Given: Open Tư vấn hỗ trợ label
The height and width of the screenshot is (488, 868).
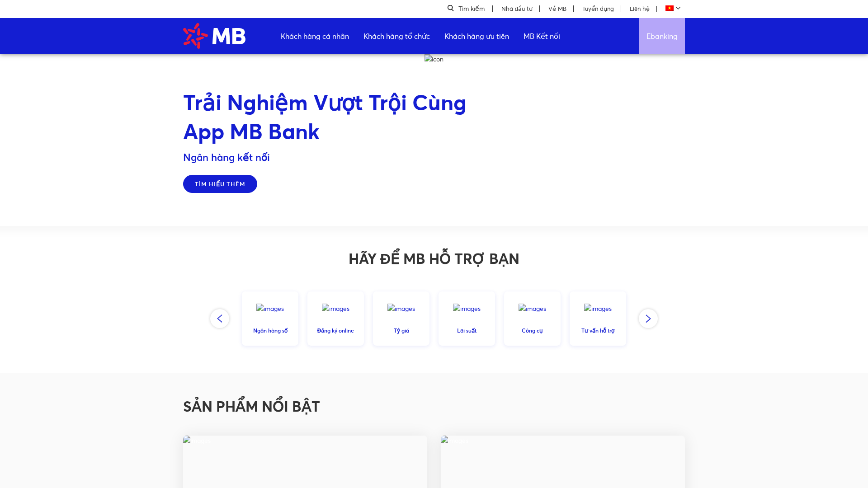Looking at the screenshot, I should pyautogui.click(x=598, y=331).
